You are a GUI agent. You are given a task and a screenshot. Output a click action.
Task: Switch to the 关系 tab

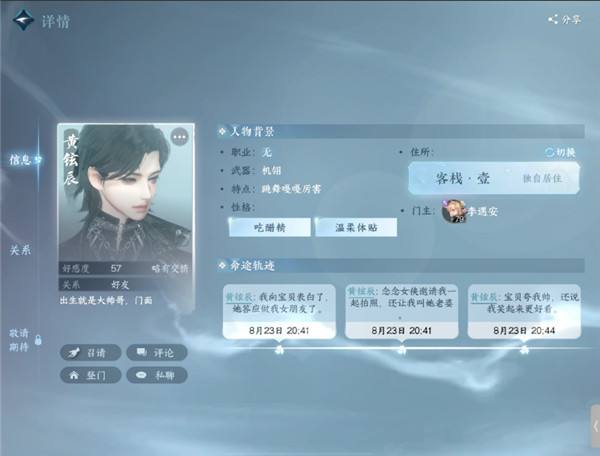click(x=20, y=250)
